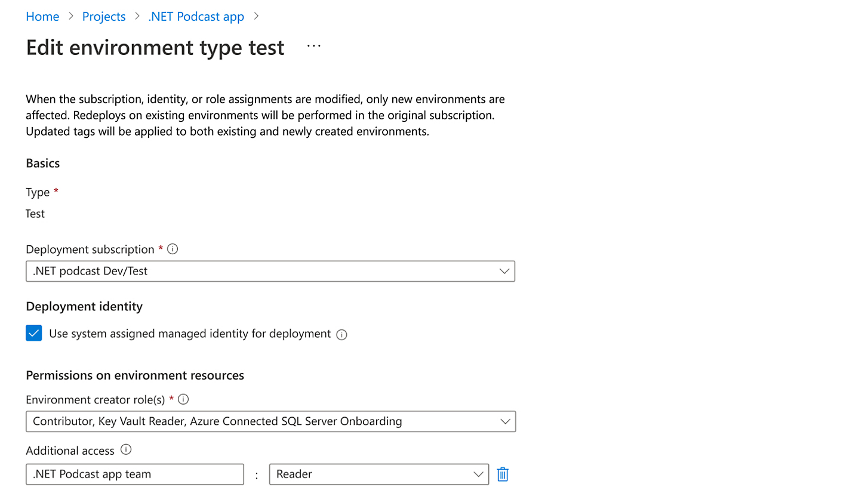Open the more options ellipsis menu

coord(313,46)
